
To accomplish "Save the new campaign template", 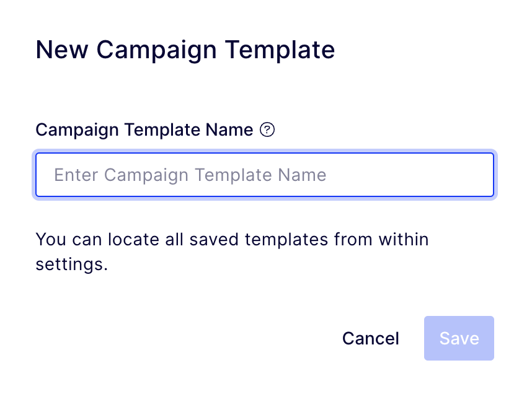I will [459, 338].
